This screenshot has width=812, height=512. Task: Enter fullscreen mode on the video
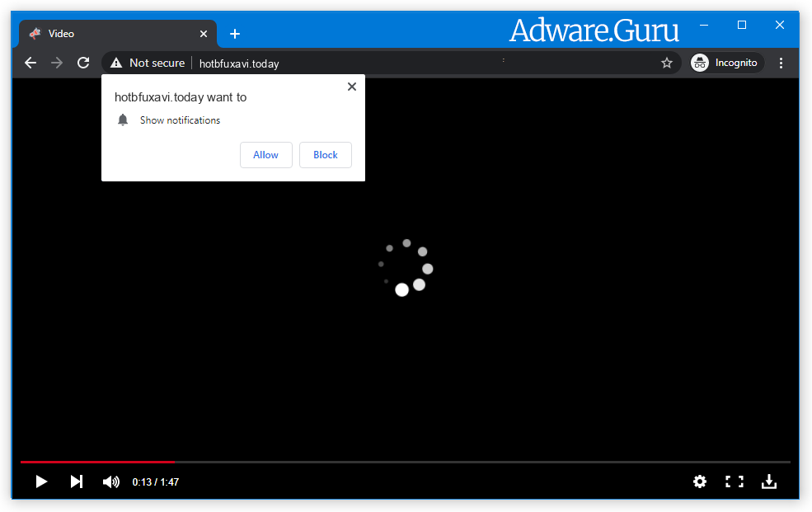[x=734, y=481]
